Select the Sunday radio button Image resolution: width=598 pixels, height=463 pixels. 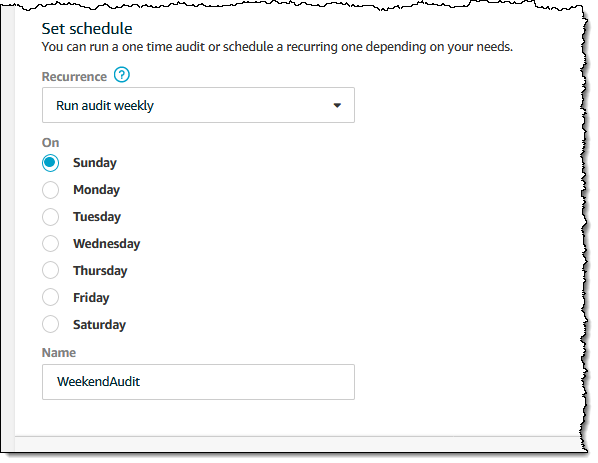[50, 163]
